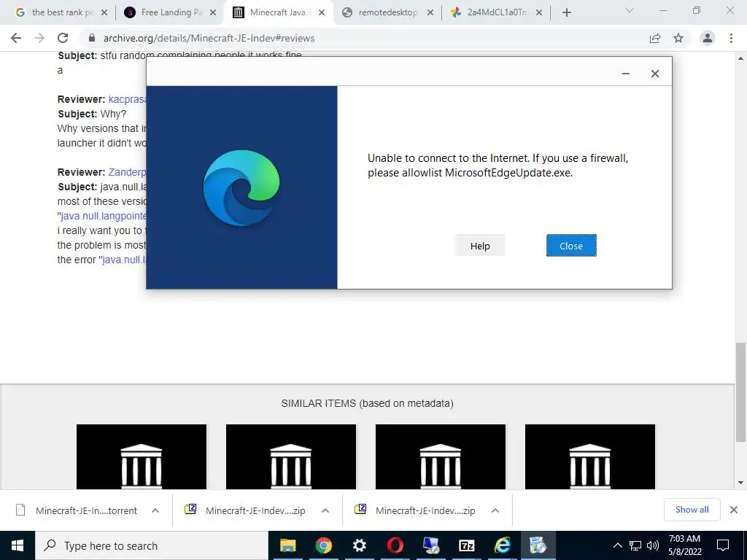Open Chrome's three-dot menu
Viewport: 747px width, 560px height.
point(731,38)
